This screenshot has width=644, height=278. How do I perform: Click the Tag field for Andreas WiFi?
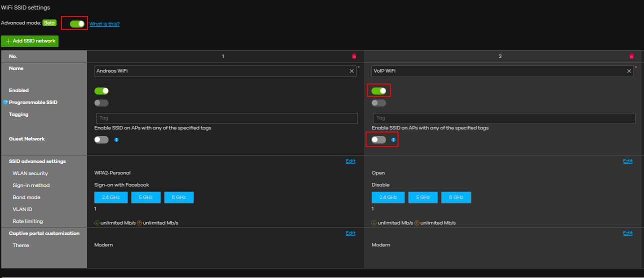(226, 118)
